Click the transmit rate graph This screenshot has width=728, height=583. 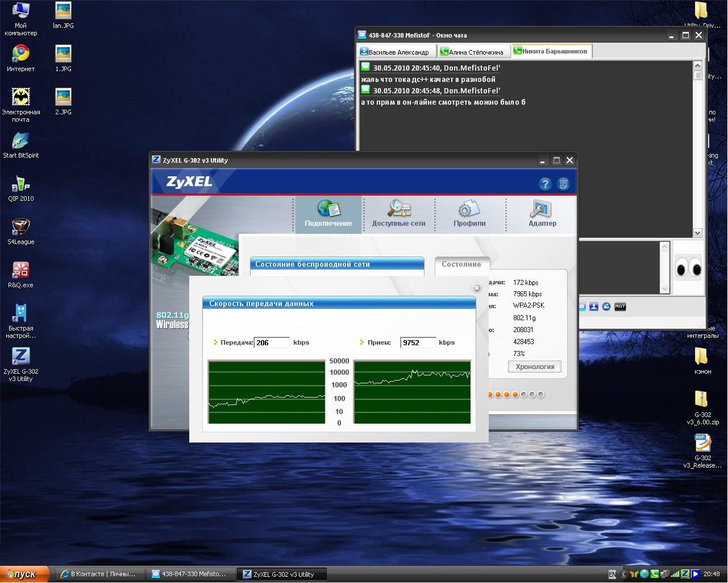click(x=267, y=392)
